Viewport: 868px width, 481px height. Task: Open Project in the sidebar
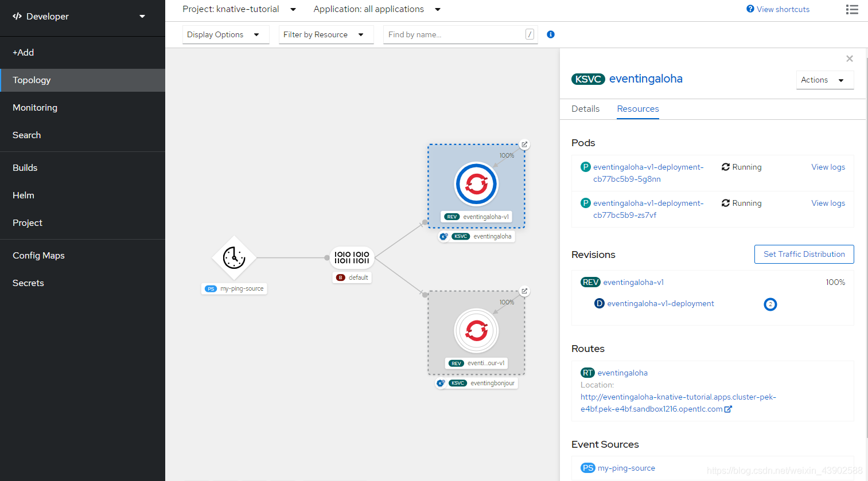[83, 223]
